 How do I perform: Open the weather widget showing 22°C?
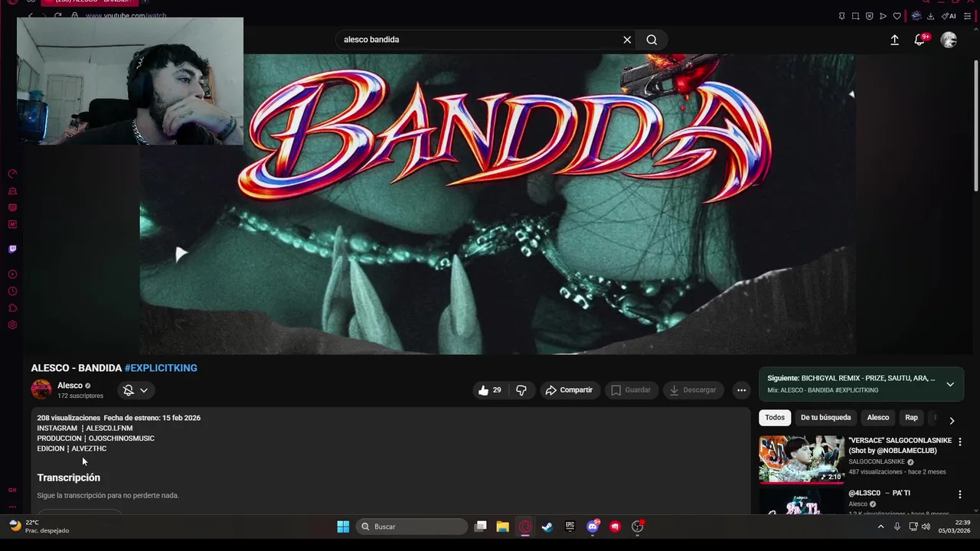[x=39, y=527]
